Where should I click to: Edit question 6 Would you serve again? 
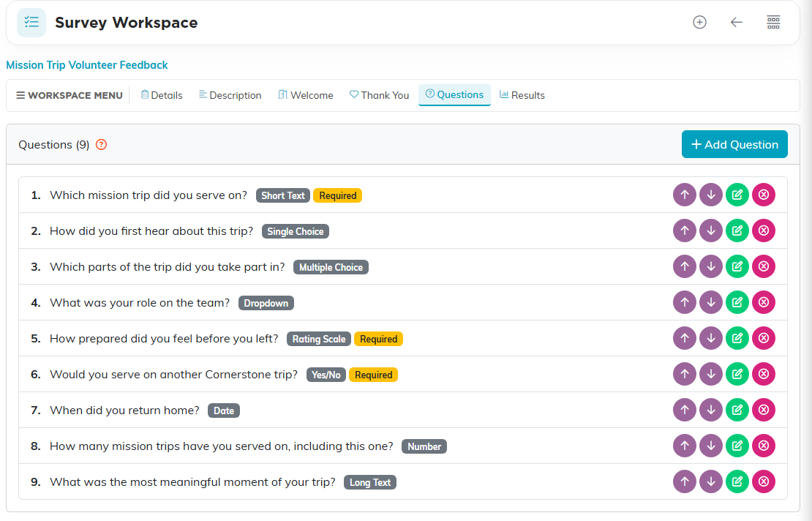click(x=737, y=374)
